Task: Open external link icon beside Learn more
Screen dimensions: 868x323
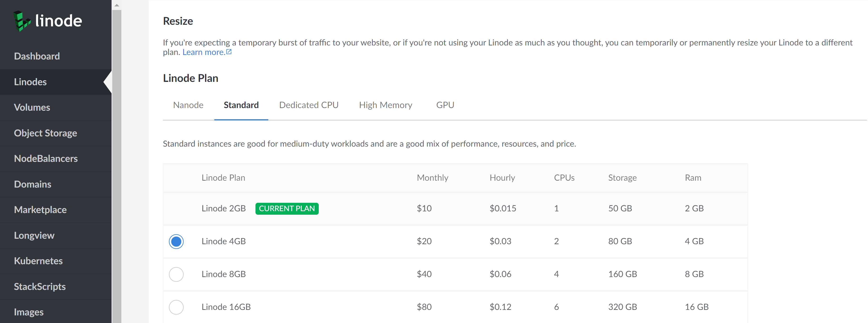Action: pyautogui.click(x=229, y=52)
